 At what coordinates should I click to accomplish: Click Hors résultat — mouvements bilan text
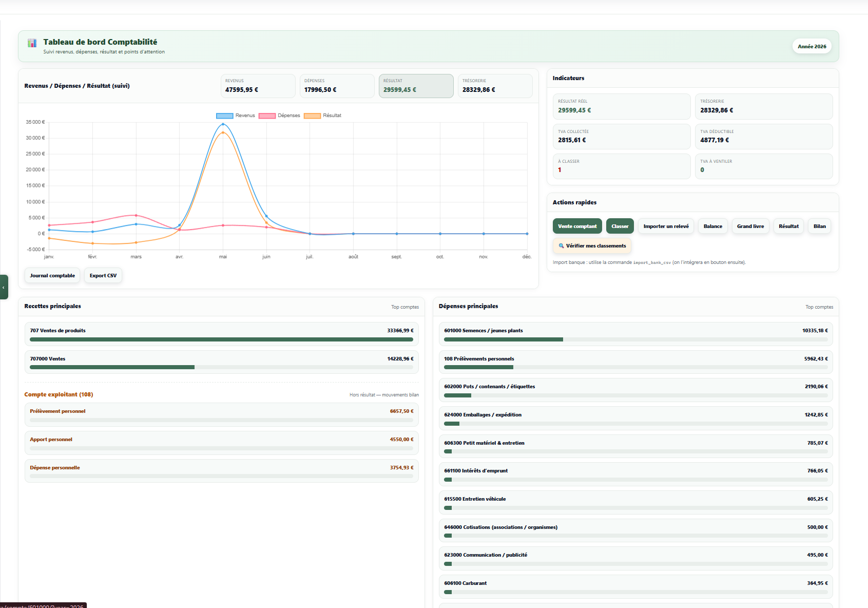384,395
